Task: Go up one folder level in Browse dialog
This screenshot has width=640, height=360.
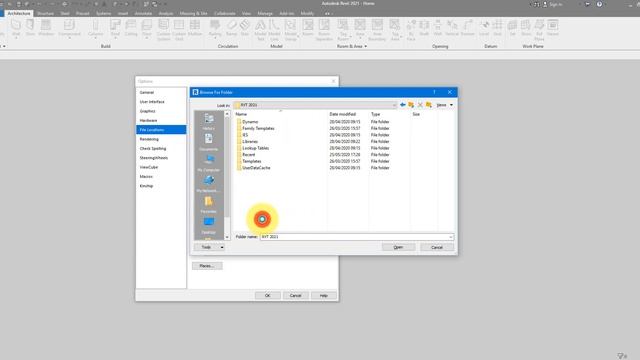Action: coord(411,105)
